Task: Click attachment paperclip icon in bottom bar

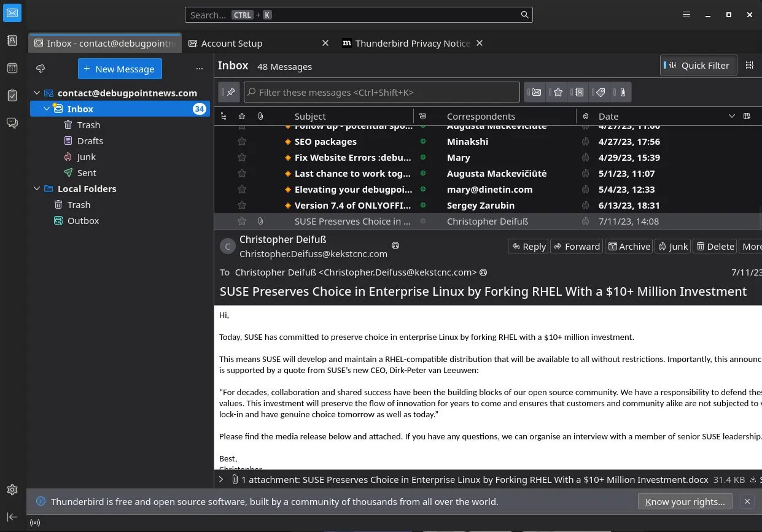Action: tap(235, 479)
